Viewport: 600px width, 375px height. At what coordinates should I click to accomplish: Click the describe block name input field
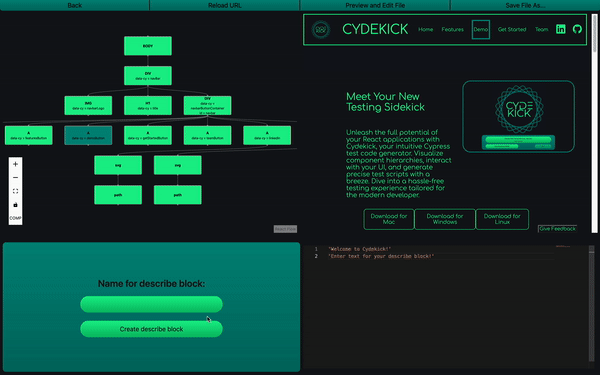pyautogui.click(x=151, y=304)
